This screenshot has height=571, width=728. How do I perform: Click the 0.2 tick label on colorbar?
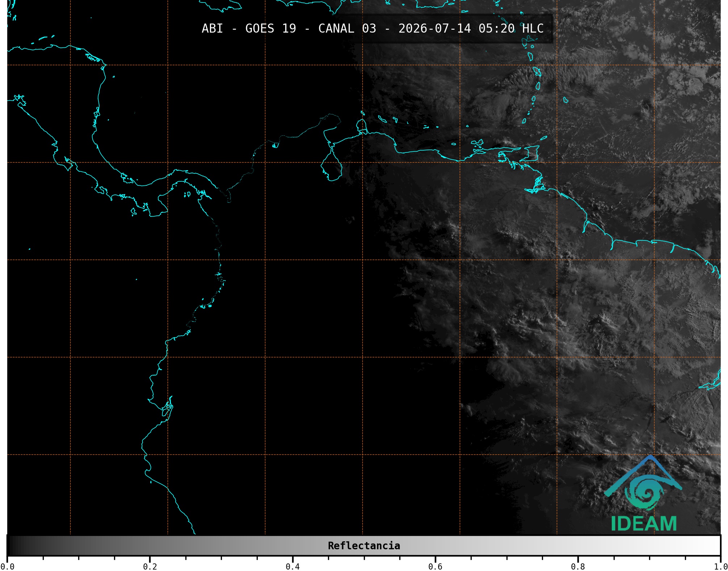tap(150, 567)
